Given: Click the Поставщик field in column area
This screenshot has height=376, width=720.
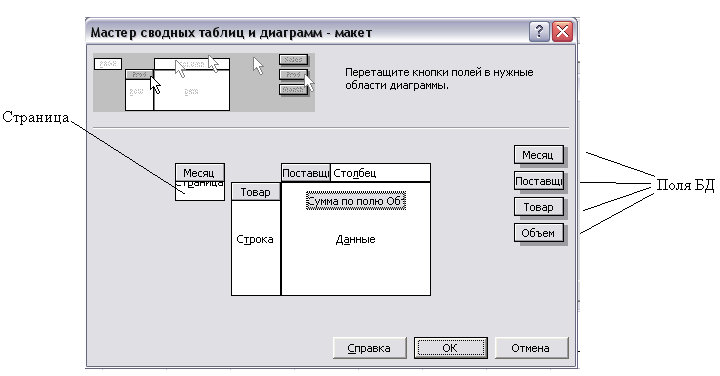Looking at the screenshot, I should (306, 173).
